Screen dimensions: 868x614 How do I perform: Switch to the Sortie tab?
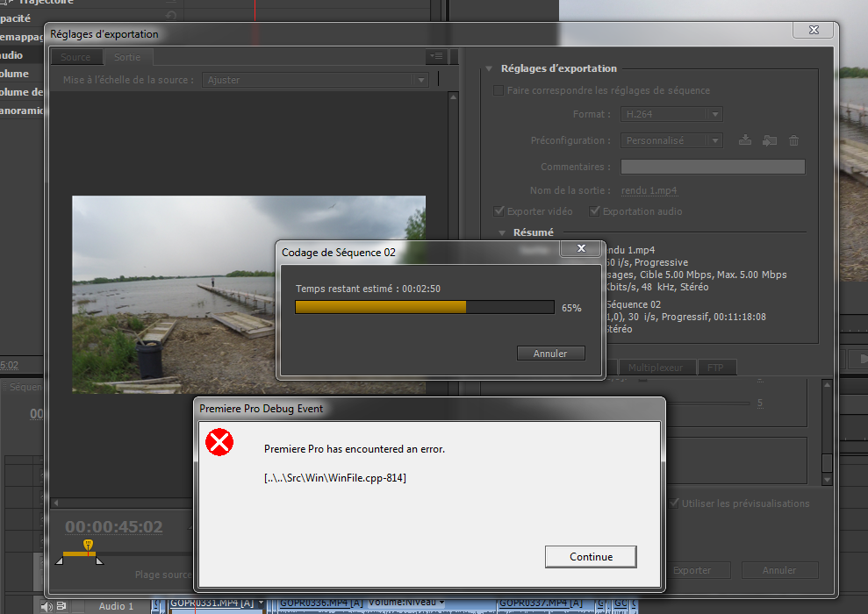coord(127,57)
